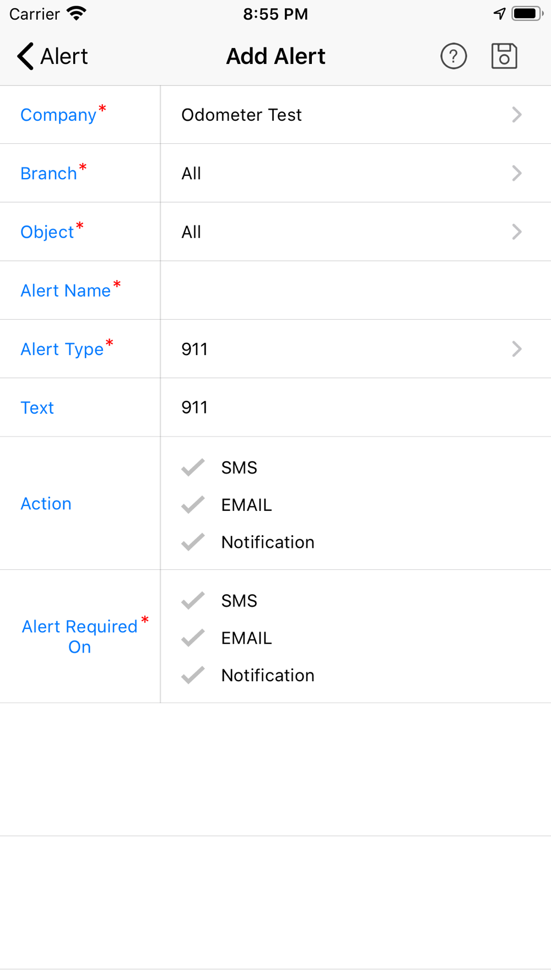Tap the help question mark icon
This screenshot has height=980, width=551.
click(x=453, y=56)
